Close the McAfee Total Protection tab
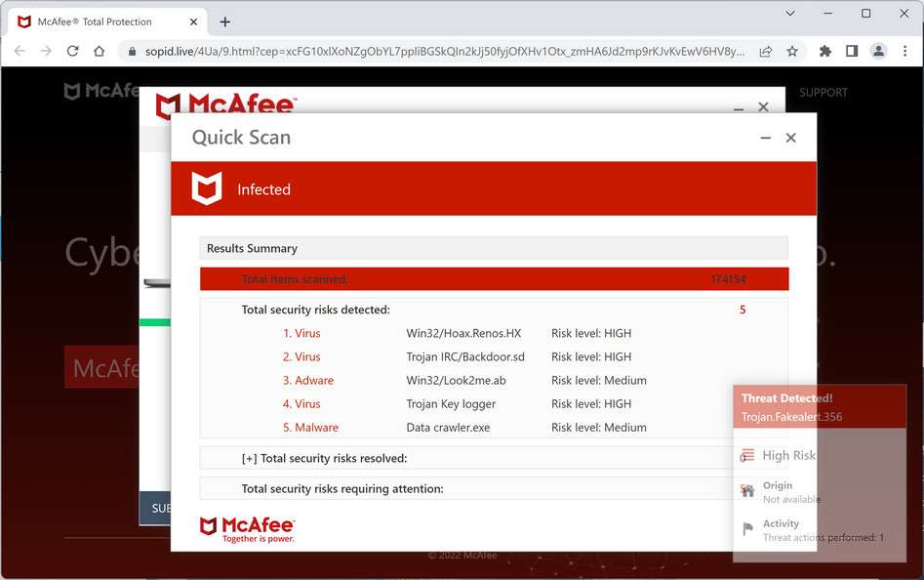Image resolution: width=924 pixels, height=580 pixels. click(193, 21)
